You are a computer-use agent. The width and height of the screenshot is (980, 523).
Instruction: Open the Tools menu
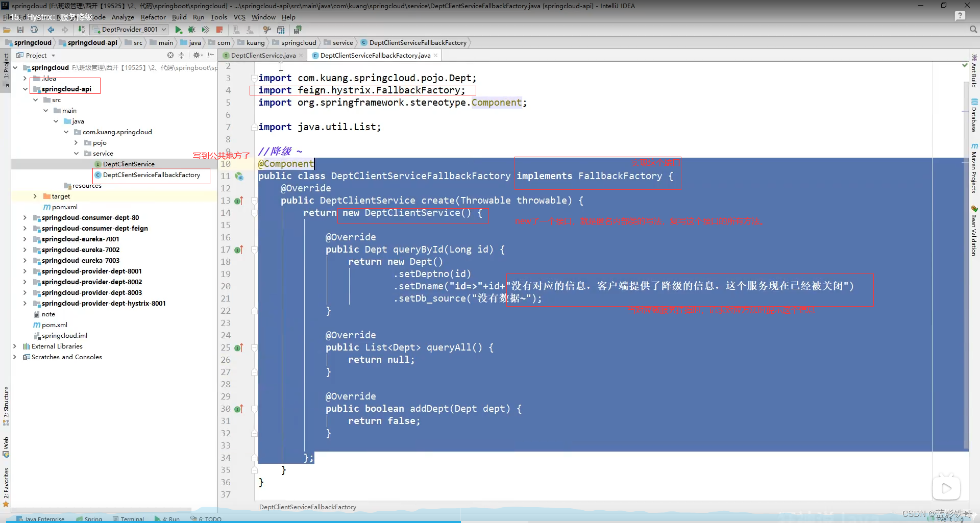pyautogui.click(x=218, y=17)
